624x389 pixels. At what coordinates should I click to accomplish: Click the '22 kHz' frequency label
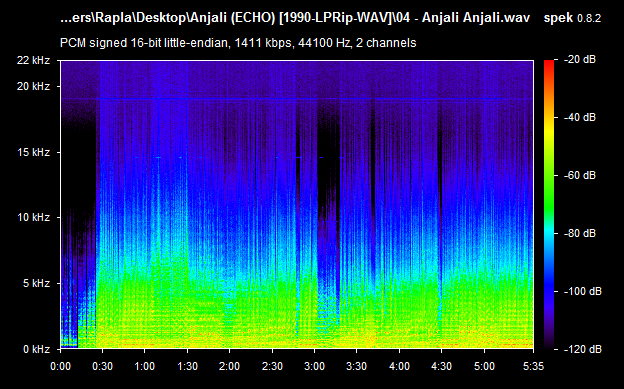point(33,61)
